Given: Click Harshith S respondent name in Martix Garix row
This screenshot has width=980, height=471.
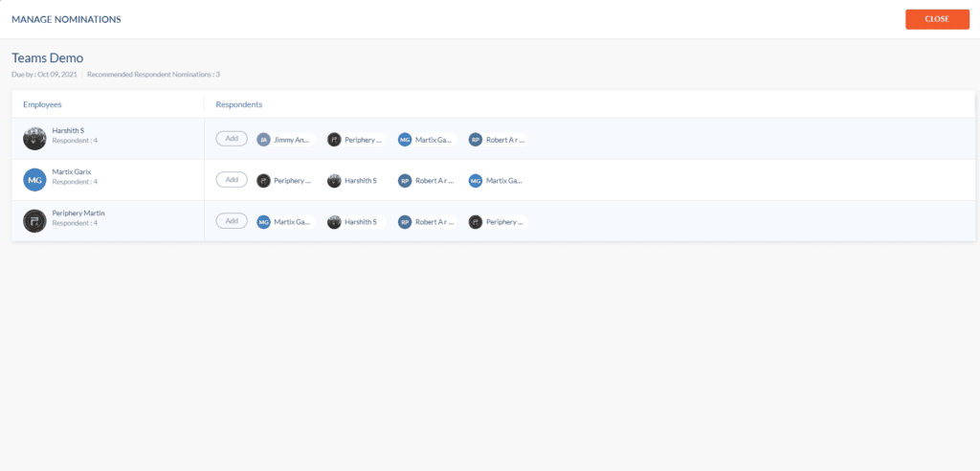Looking at the screenshot, I should 361,181.
